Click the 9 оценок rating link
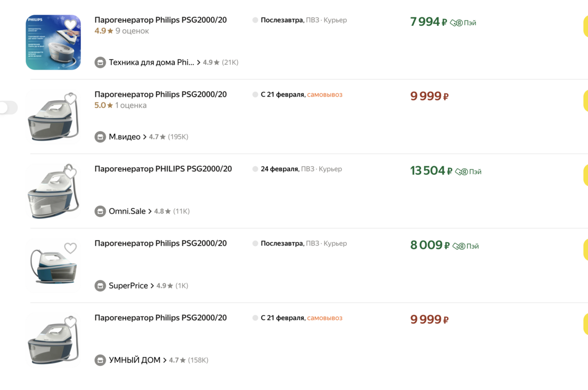 (132, 31)
